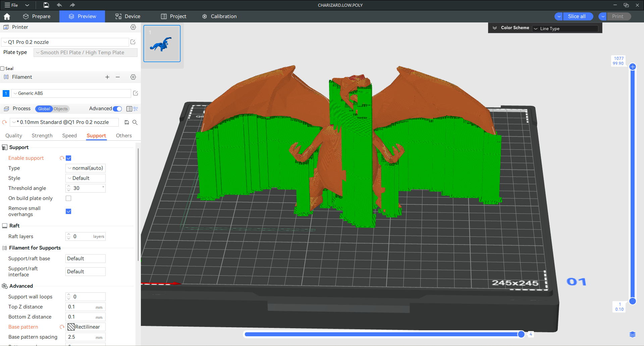This screenshot has width=644, height=346.
Task: Collapse the Color Scheme panel chevron
Action: (495, 28)
